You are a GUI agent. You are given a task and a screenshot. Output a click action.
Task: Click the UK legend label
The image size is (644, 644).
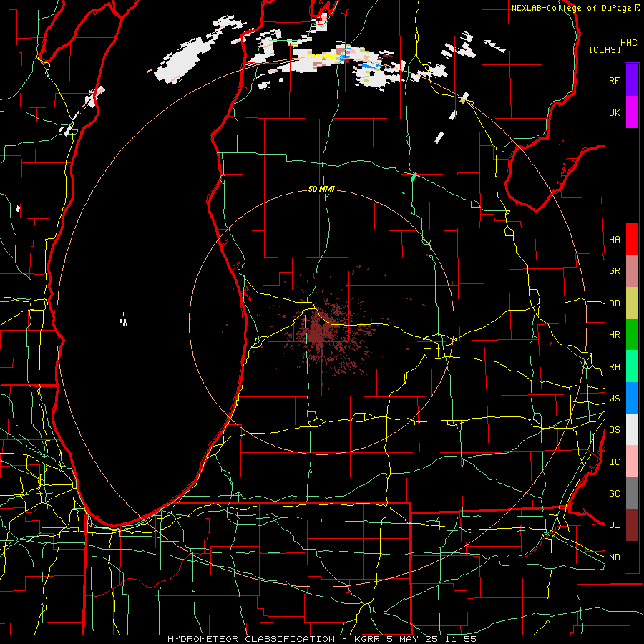tap(615, 112)
